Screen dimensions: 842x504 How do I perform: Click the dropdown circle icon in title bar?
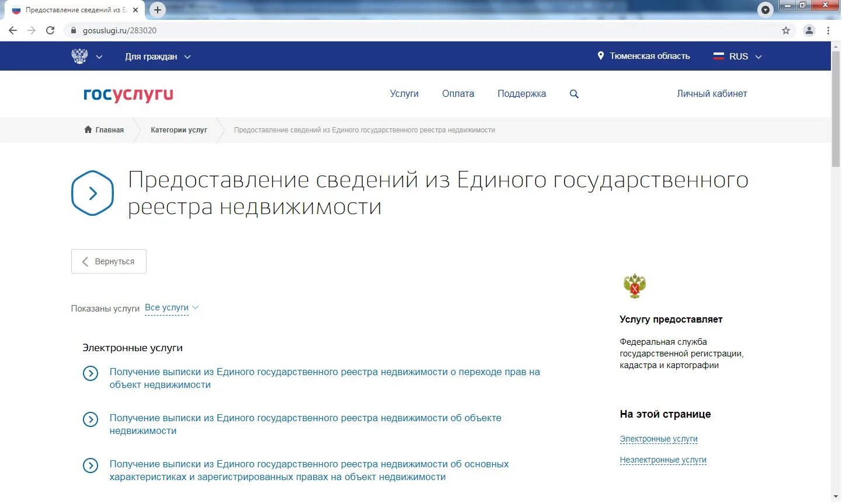coord(765,10)
